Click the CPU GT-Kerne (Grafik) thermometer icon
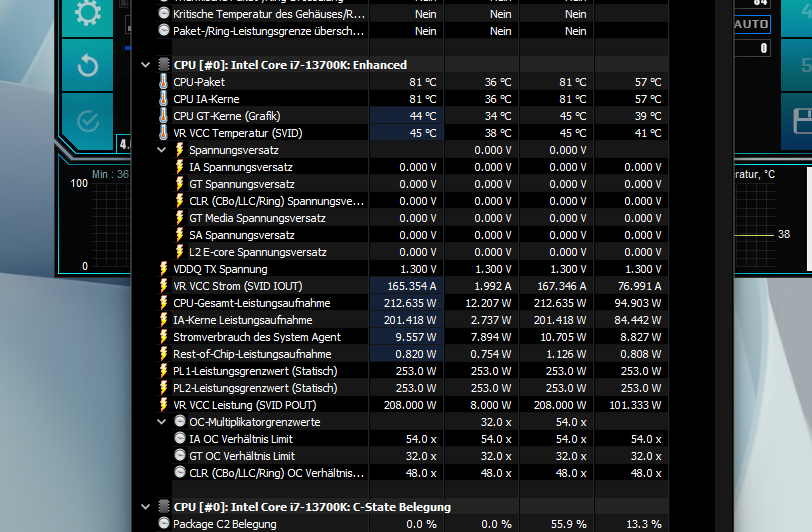 tap(164, 116)
